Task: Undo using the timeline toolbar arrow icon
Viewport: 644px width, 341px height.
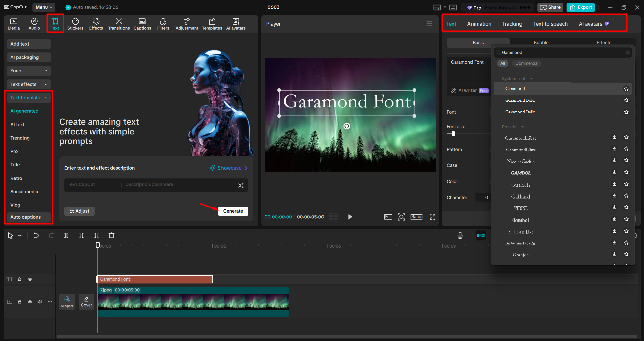Action: click(x=36, y=235)
